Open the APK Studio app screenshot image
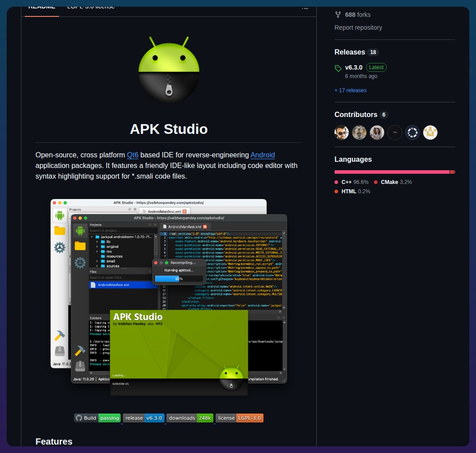476x453 pixels. [x=169, y=297]
